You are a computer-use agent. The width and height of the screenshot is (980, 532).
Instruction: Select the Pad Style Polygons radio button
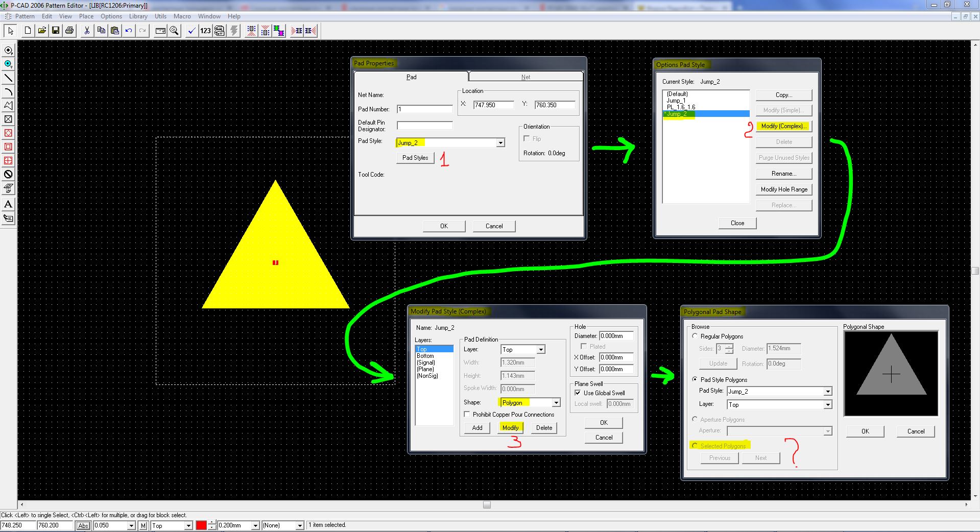pos(695,379)
